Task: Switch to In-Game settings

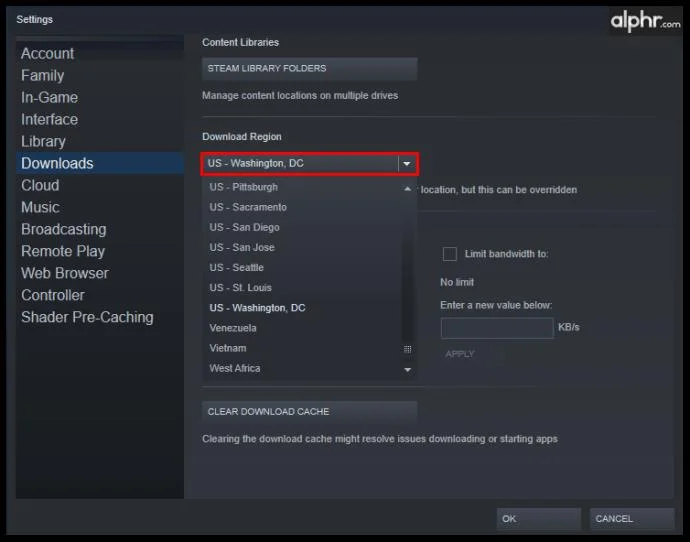Action: [100, 97]
